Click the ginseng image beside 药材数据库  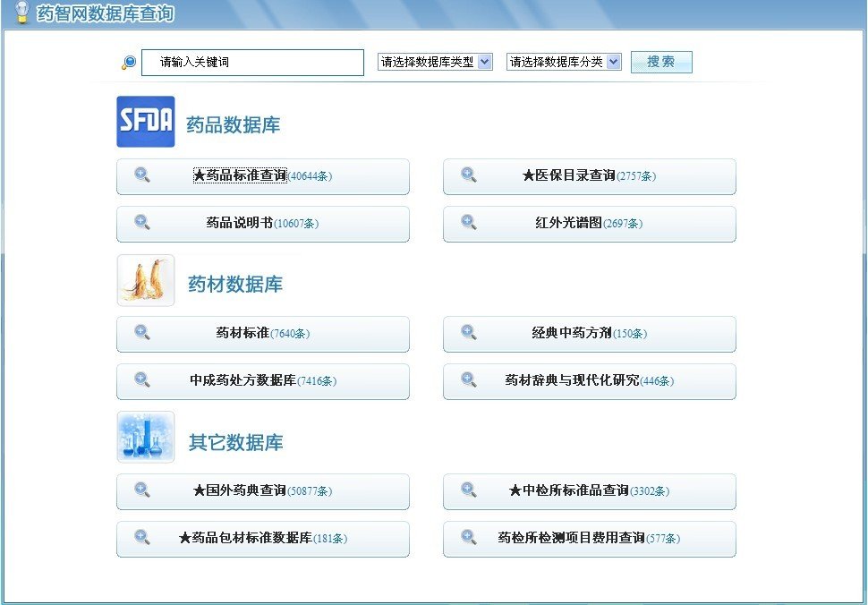[146, 280]
